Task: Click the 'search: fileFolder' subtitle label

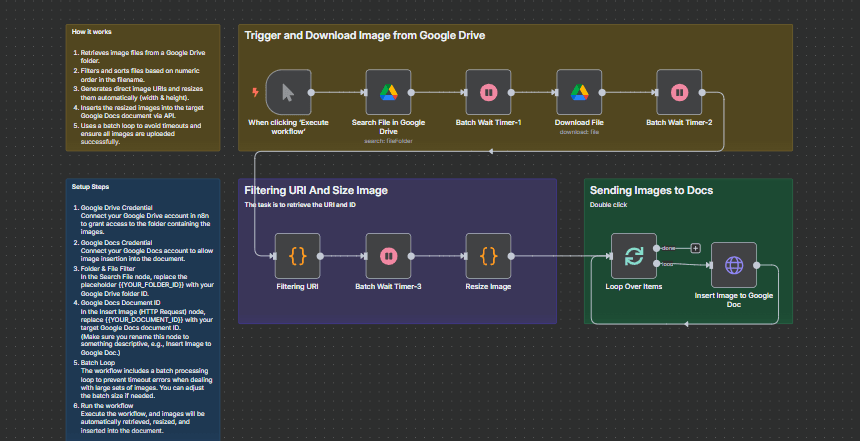Action: pos(388,141)
